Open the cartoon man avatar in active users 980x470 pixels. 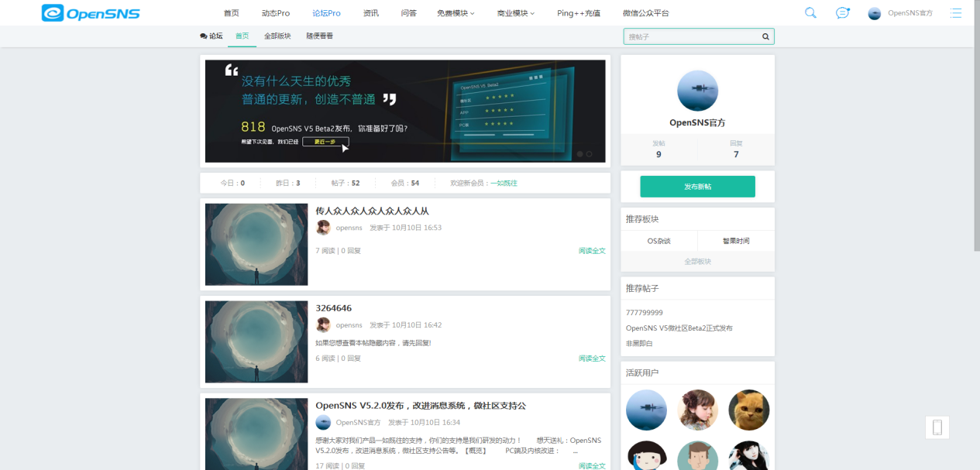pos(697,456)
